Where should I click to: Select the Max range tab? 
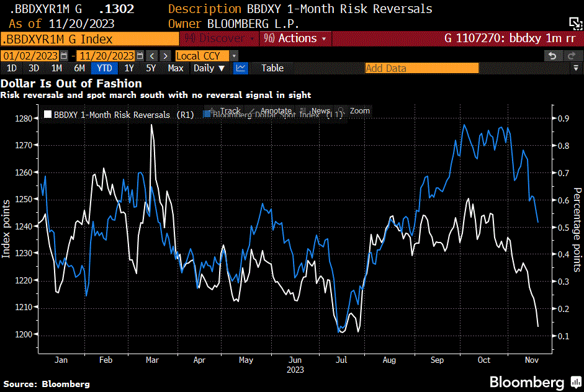point(176,68)
